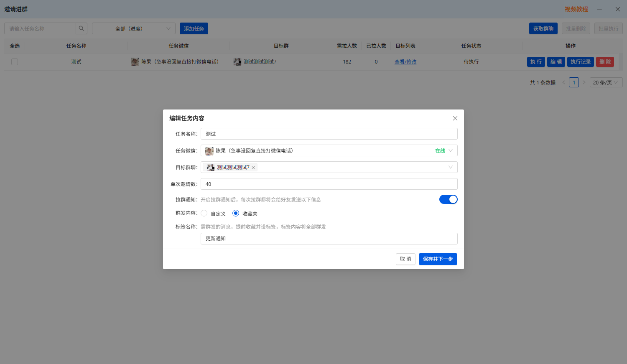The height and width of the screenshot is (364, 627).
Task: Click the 执行 button in task row
Action: click(536, 62)
